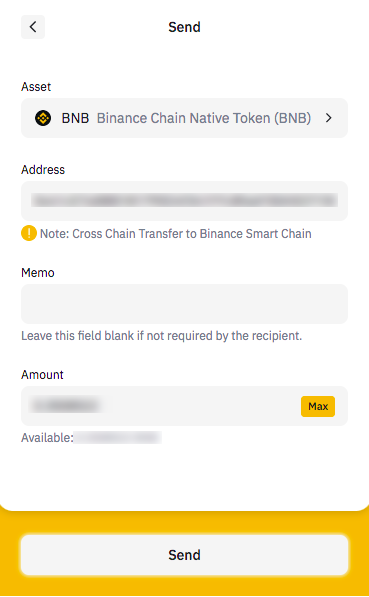Click the memo blank-field hint text
This screenshot has width=369, height=597.
click(161, 336)
